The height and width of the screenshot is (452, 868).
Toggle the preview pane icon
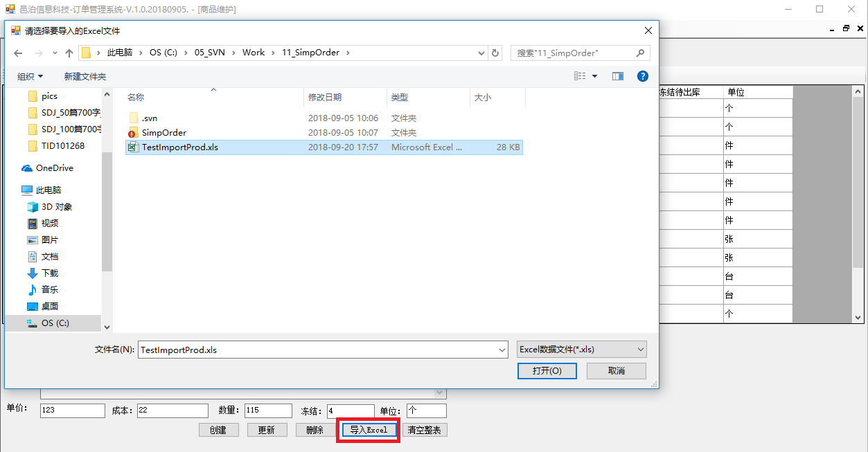click(x=618, y=76)
